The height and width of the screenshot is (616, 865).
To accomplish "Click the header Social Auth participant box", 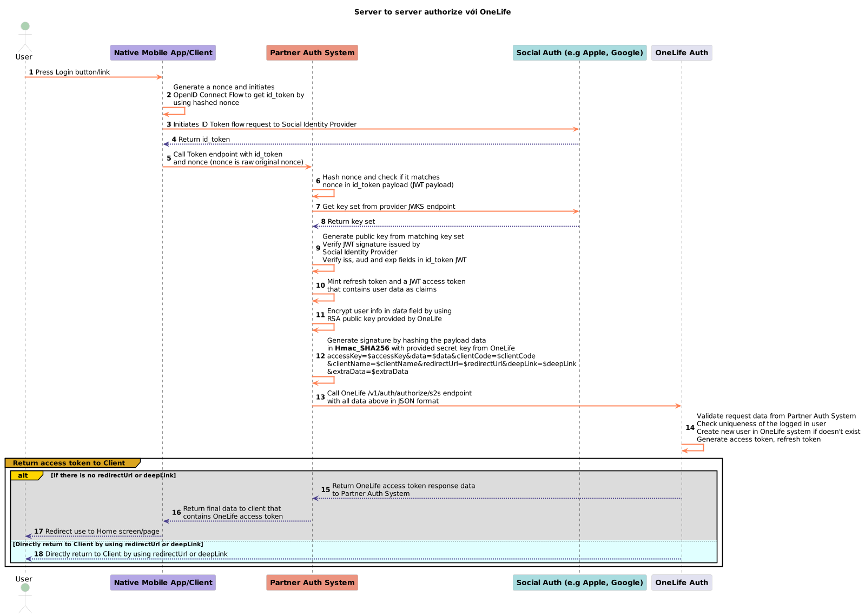I will coord(579,52).
